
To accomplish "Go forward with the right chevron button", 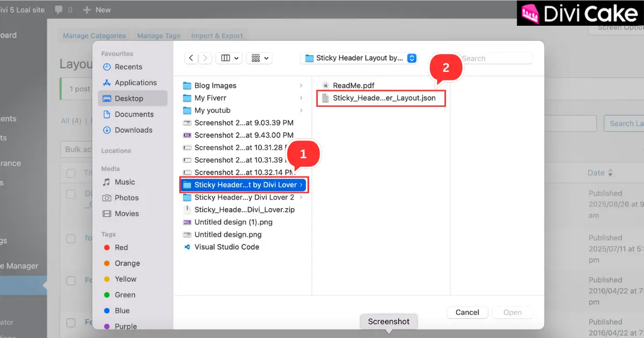I will point(206,58).
